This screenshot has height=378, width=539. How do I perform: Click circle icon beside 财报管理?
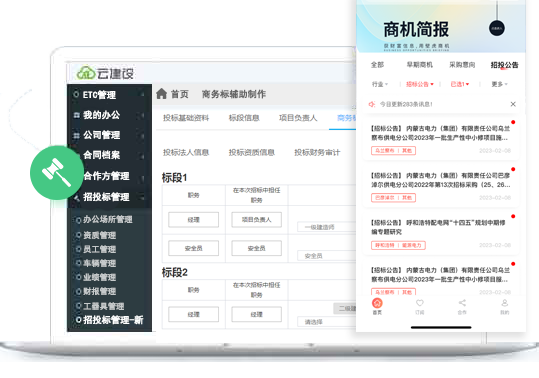78,291
